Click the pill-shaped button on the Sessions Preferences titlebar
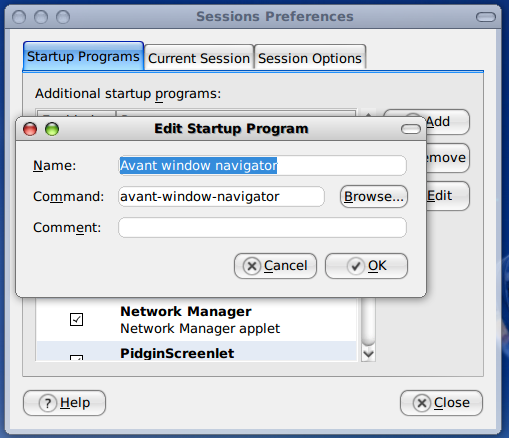 coord(486,17)
